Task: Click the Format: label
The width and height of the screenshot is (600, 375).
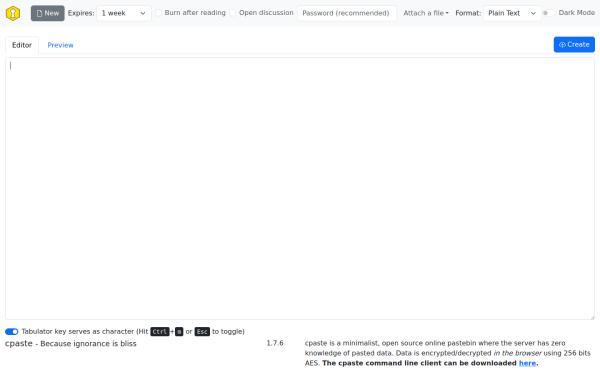Action: pyautogui.click(x=468, y=13)
